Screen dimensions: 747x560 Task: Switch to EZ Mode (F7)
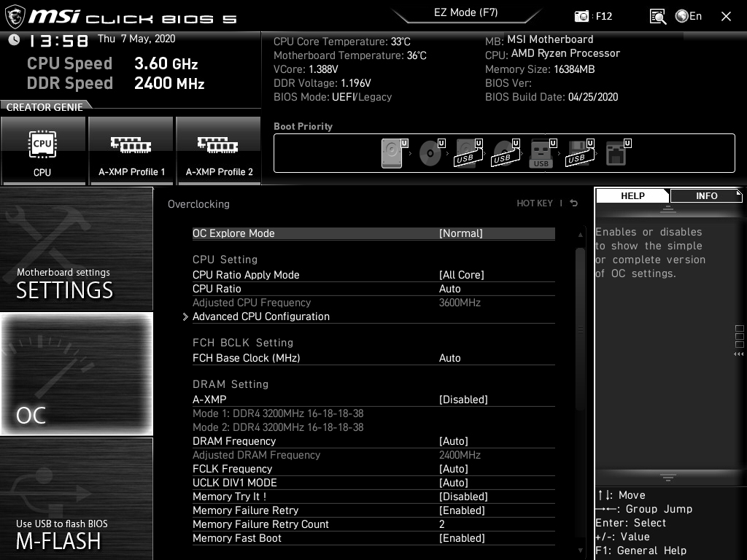[x=467, y=12]
